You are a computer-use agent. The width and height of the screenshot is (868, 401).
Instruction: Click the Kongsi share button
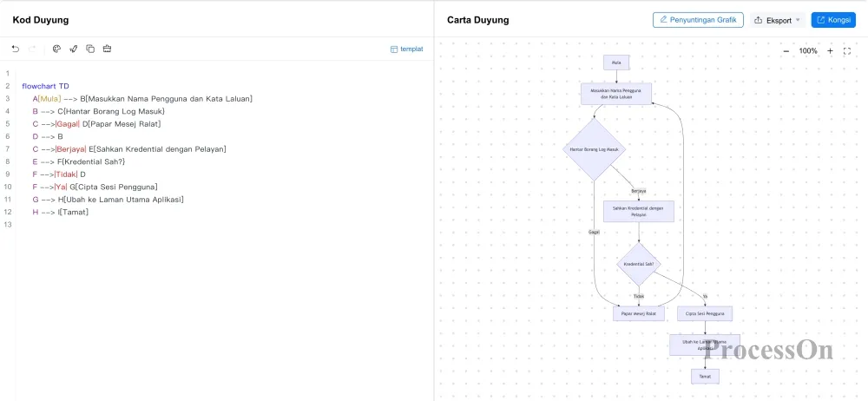(x=833, y=20)
